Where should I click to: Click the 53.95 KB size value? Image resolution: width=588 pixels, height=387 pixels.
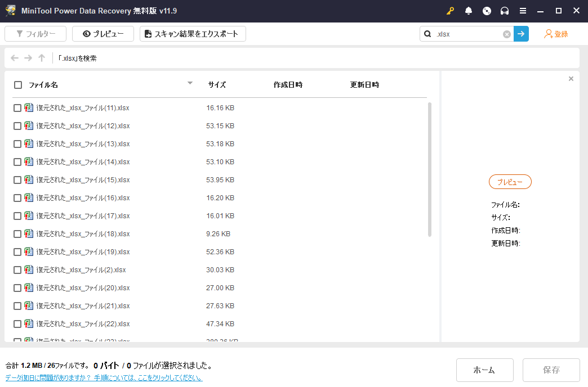tap(220, 180)
